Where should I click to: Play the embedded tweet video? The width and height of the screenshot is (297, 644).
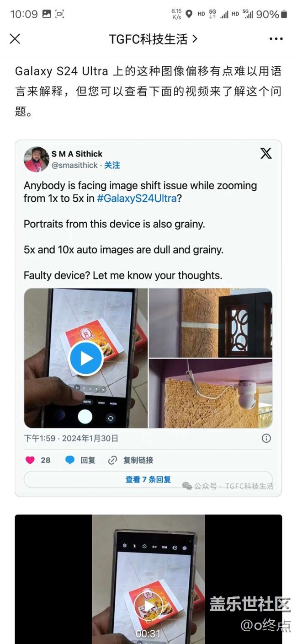[86, 359]
